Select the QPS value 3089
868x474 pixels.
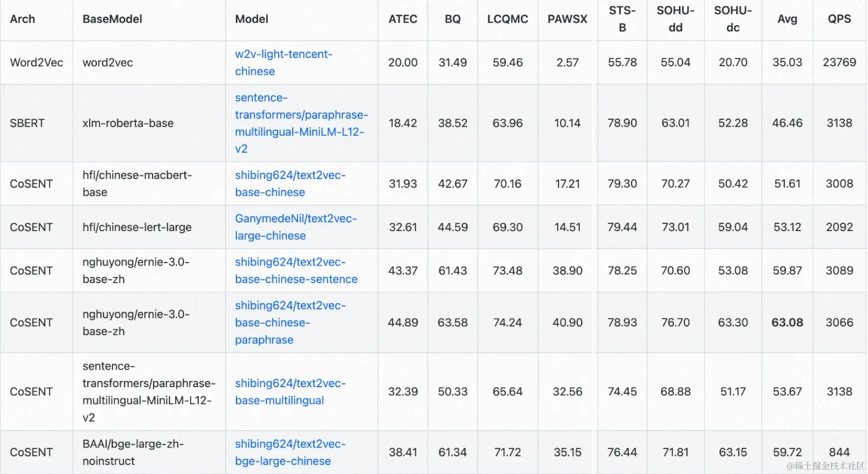pos(840,270)
